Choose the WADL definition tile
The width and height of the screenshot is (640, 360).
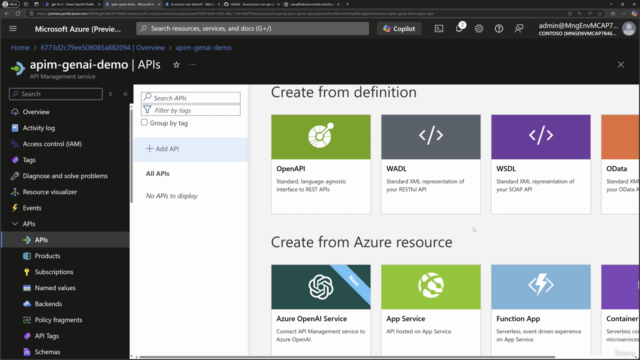coord(431,164)
